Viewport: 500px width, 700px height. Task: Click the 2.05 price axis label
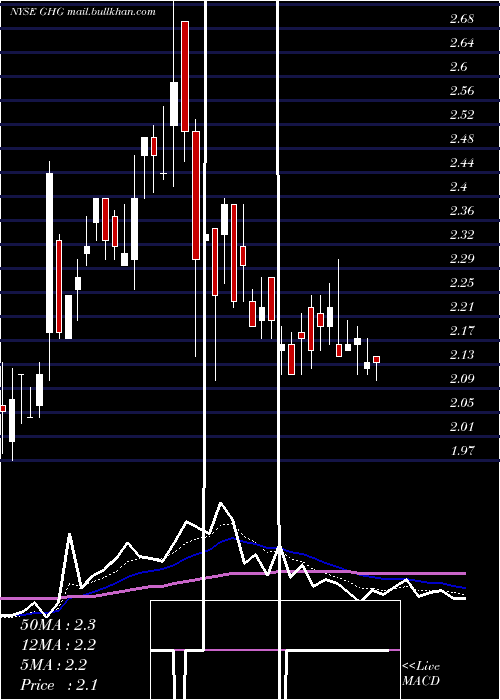click(462, 403)
